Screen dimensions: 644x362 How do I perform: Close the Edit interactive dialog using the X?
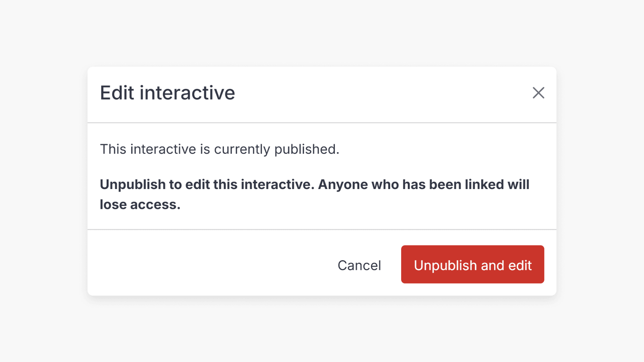[538, 93]
